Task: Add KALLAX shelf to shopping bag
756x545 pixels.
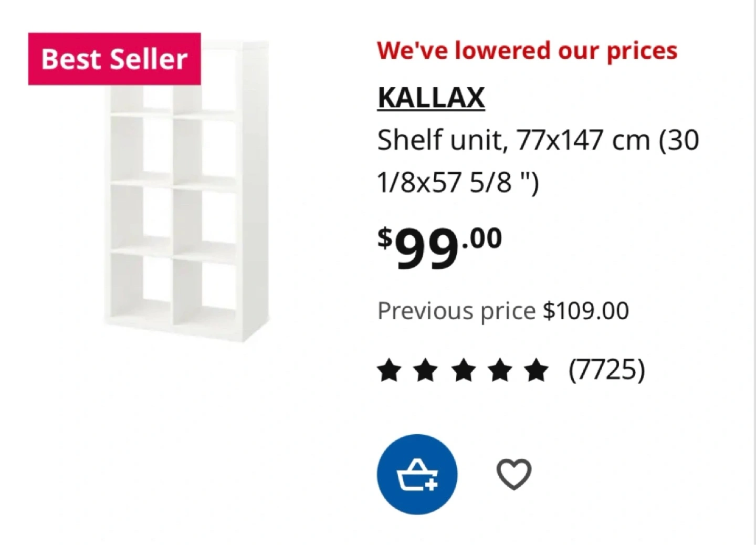Action: 417,474
